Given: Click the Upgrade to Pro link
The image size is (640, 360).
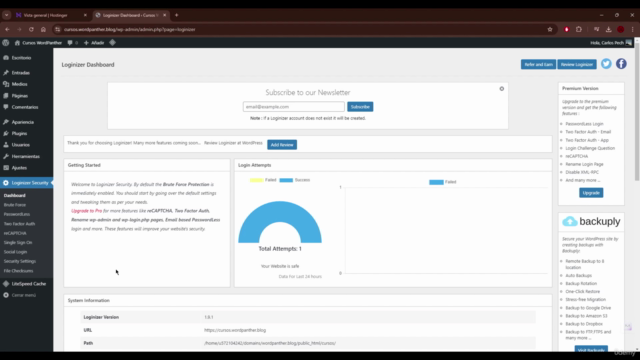Looking at the screenshot, I should click(87, 211).
